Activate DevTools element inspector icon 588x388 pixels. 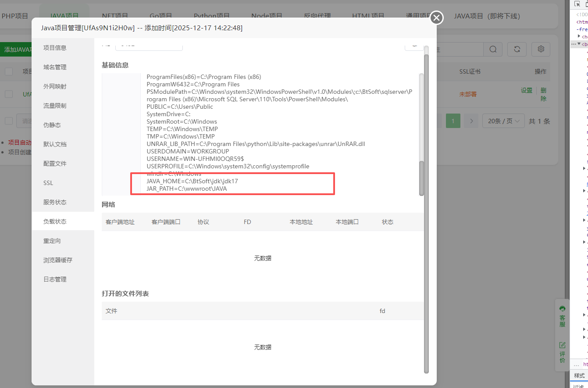[577, 4]
